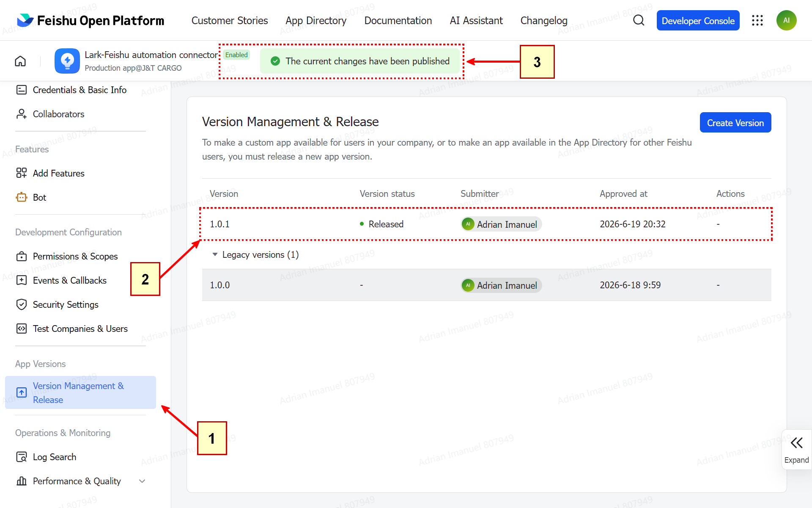The image size is (812, 508).
Task: Open Permissions & Scopes page
Action: coord(75,256)
